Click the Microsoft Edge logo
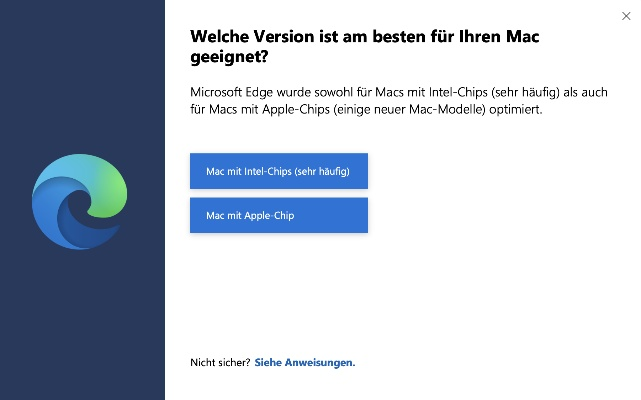 coord(80,202)
